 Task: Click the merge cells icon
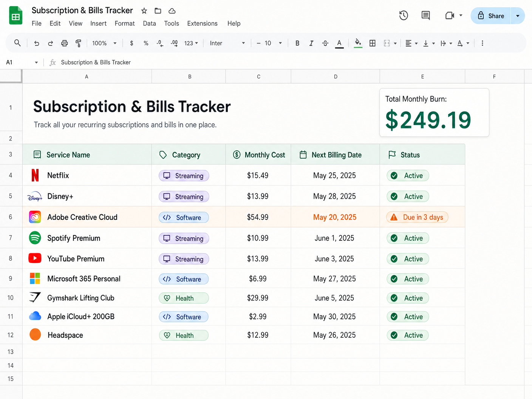tap(387, 43)
